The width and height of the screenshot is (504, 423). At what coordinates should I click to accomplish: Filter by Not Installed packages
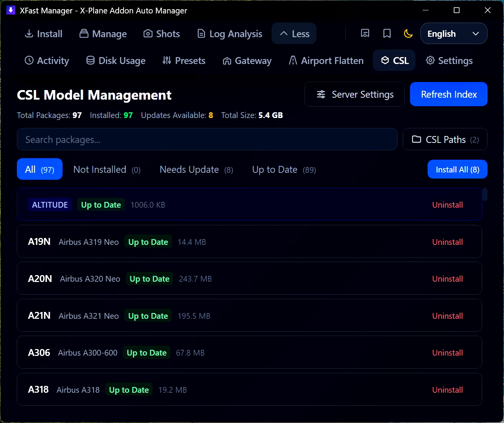click(107, 169)
